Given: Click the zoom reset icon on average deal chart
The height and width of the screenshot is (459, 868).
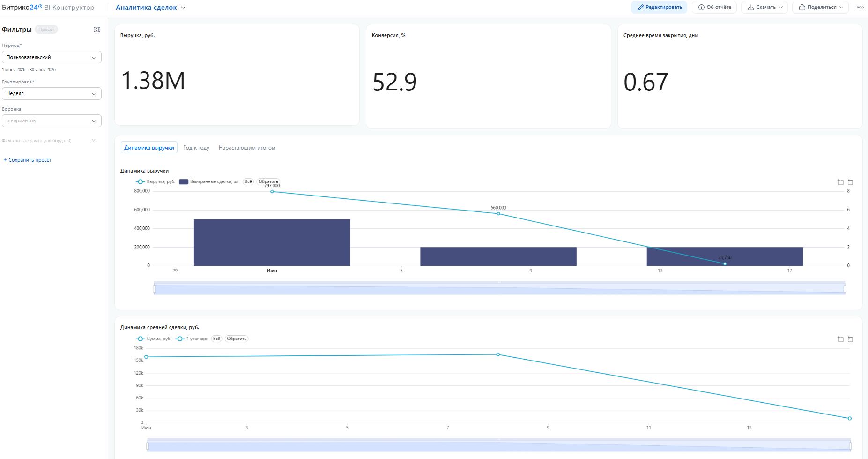Looking at the screenshot, I should 850,339.
